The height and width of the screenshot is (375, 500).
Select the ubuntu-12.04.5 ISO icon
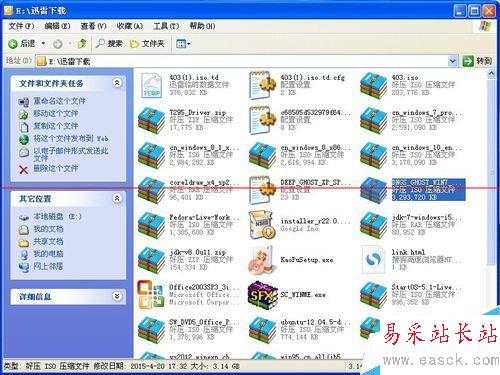coord(263,329)
